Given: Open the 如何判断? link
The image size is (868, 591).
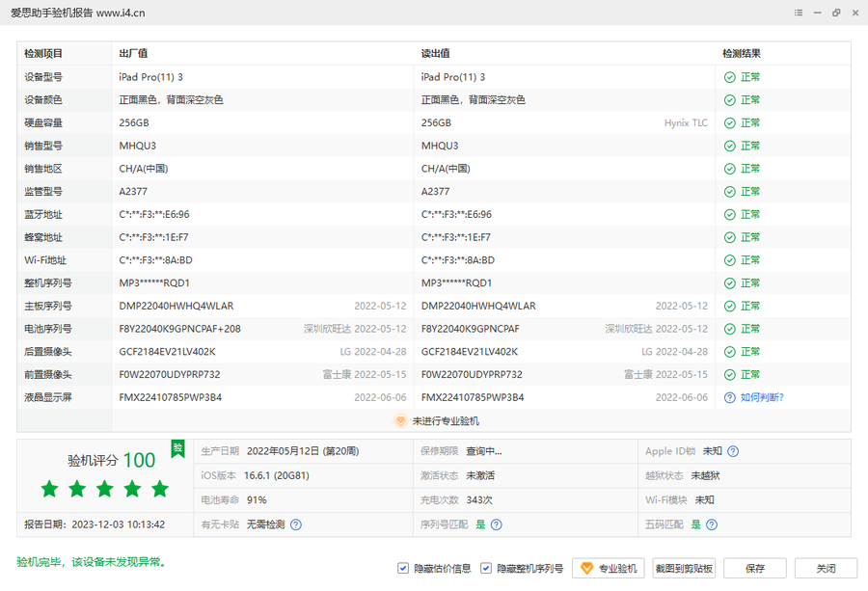Looking at the screenshot, I should point(762,397).
